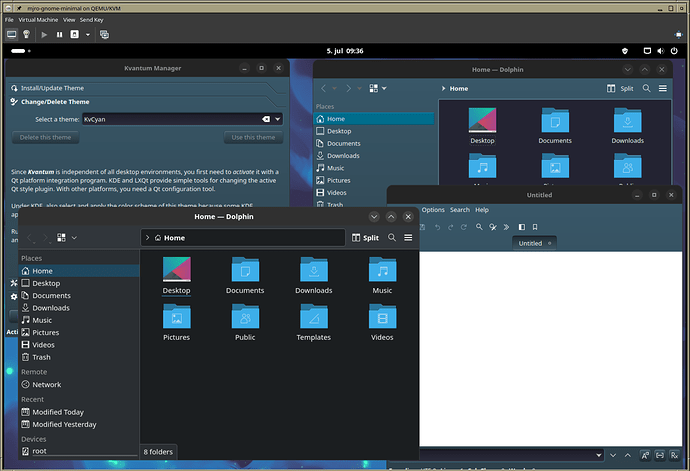
Task: Click the find magnifier icon in Untitled editor
Action: tap(479, 227)
